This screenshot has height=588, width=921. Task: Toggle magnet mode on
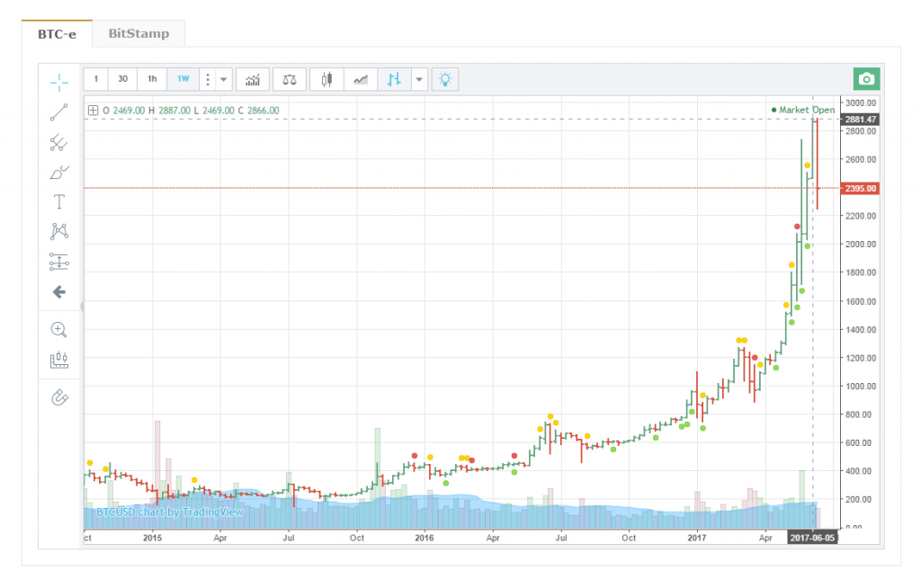pyautogui.click(x=59, y=396)
